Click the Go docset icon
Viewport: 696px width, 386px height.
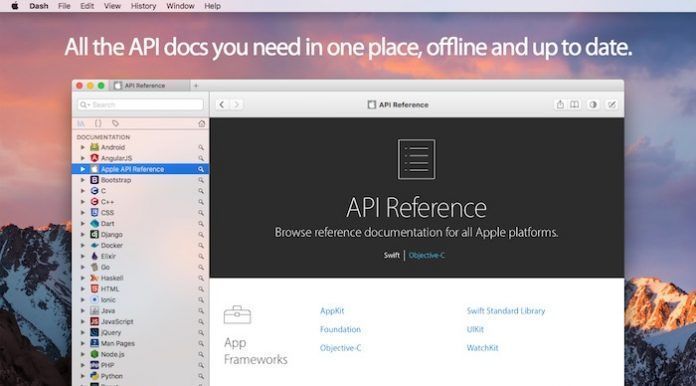(95, 267)
